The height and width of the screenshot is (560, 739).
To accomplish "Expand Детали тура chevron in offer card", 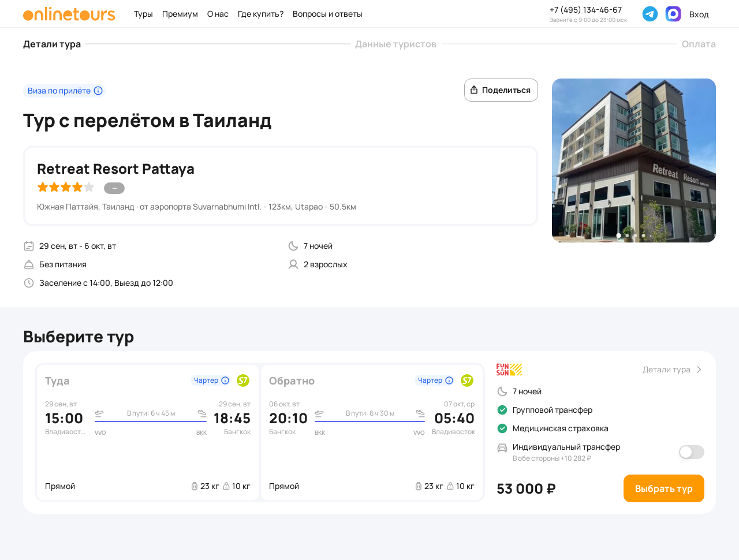I will 699,369.
